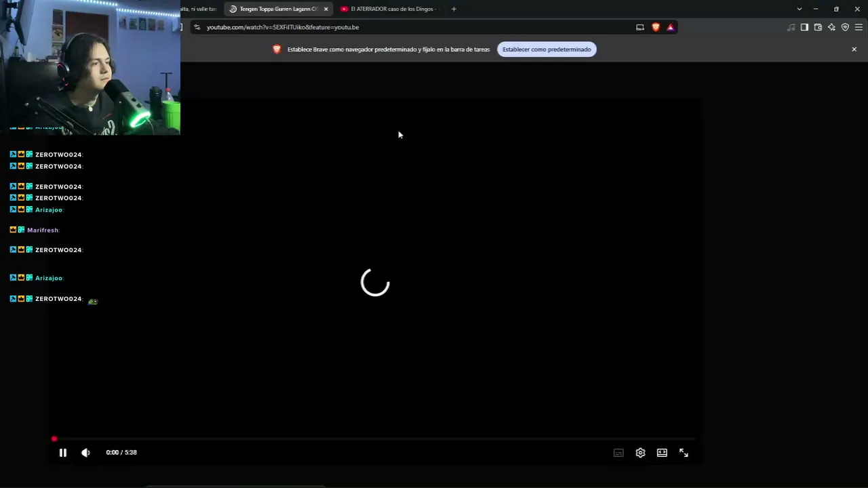
Task: Open the Leo AI sparkle icon
Action: [831, 27]
